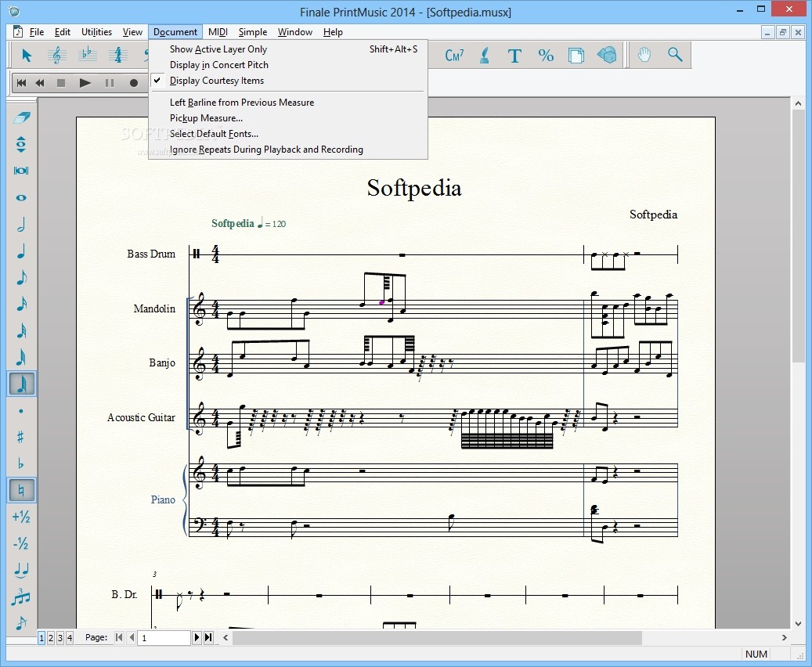Toggle the Tie tool
This screenshot has height=667, width=812.
[x=21, y=570]
